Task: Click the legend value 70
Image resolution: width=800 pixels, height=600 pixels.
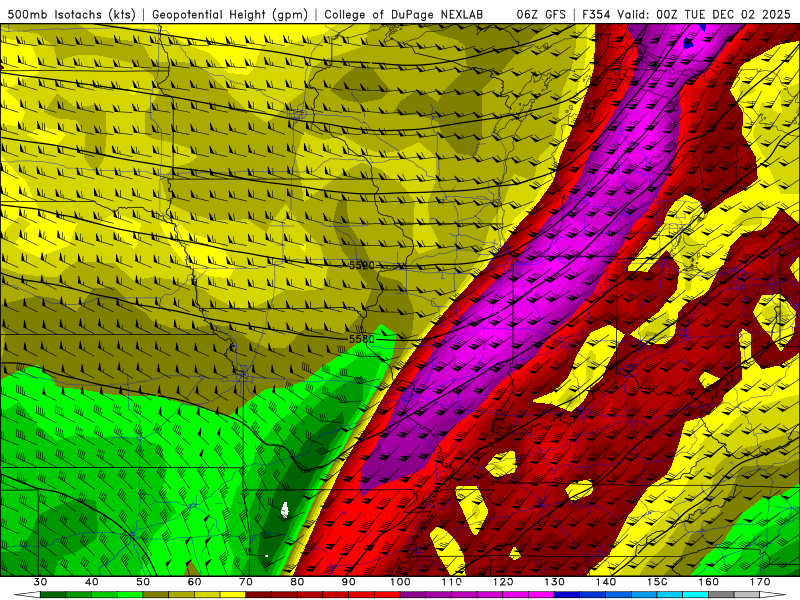Action: coord(246,582)
